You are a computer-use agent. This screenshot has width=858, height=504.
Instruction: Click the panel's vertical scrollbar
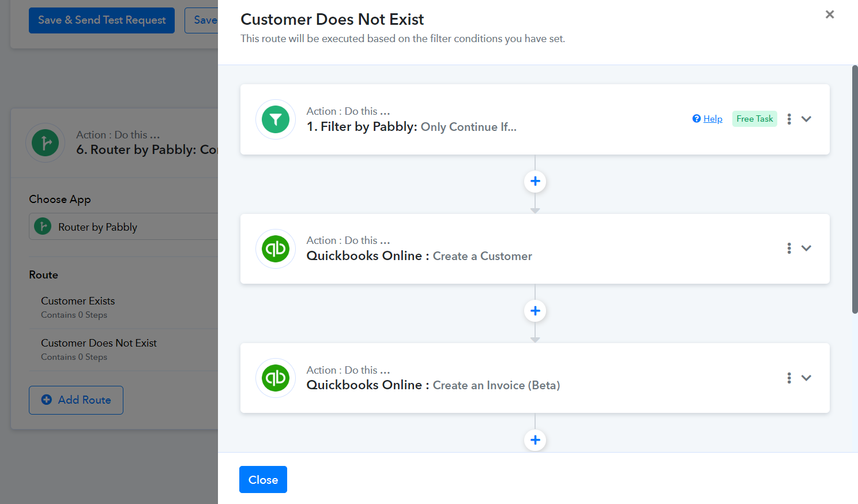tap(855, 189)
